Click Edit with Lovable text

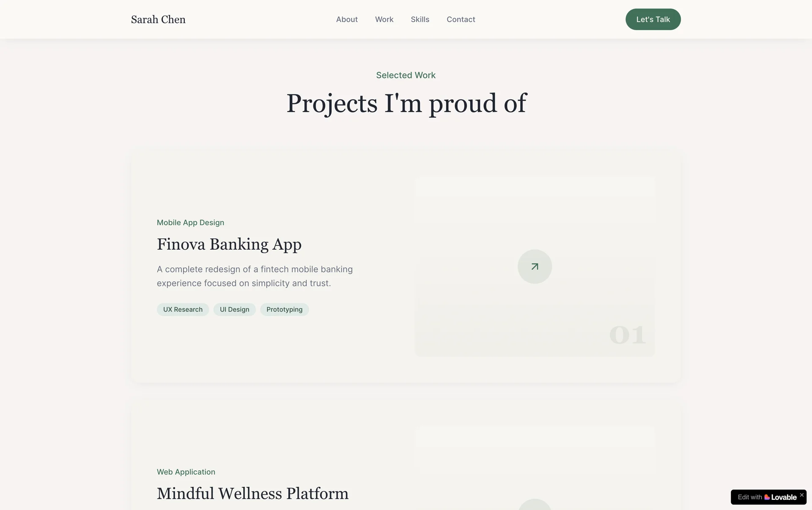(x=749, y=497)
